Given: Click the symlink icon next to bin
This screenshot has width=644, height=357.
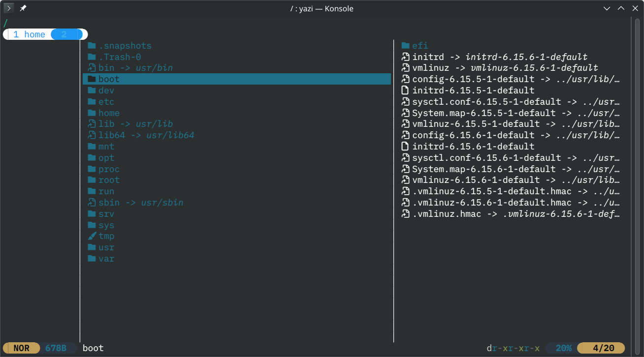Looking at the screenshot, I should pos(91,68).
